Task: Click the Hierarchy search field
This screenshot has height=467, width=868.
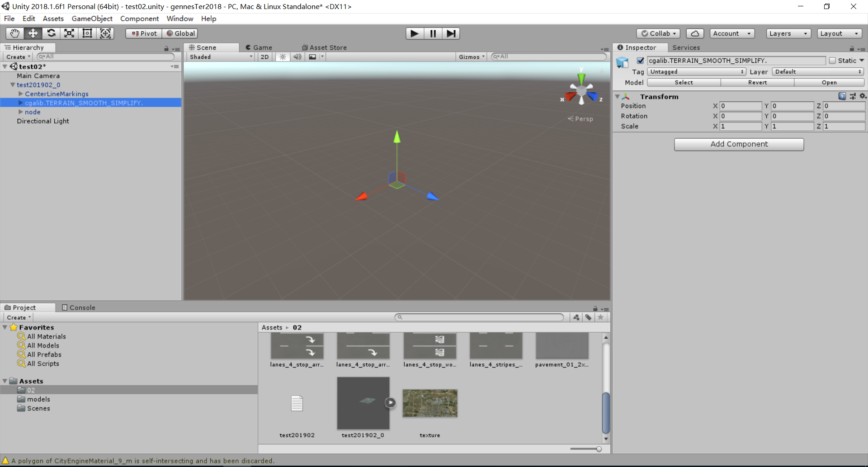Action: 105,57
